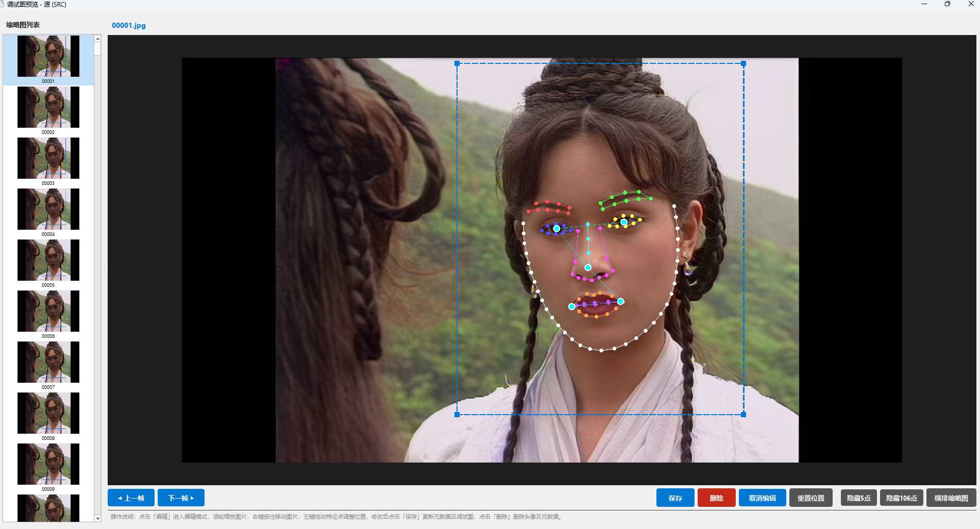The image size is (980, 529).
Task: Click the red 删除 delete button
Action: click(716, 498)
